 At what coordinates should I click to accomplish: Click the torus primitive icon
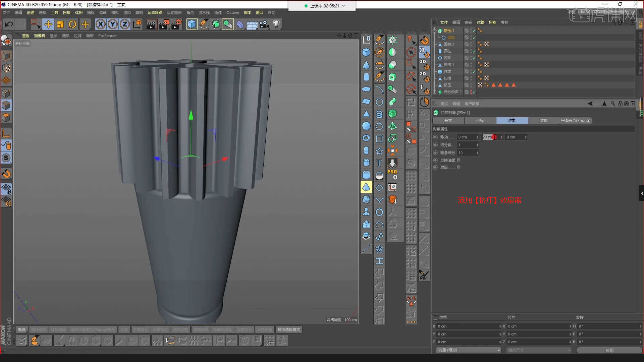[x=366, y=138]
